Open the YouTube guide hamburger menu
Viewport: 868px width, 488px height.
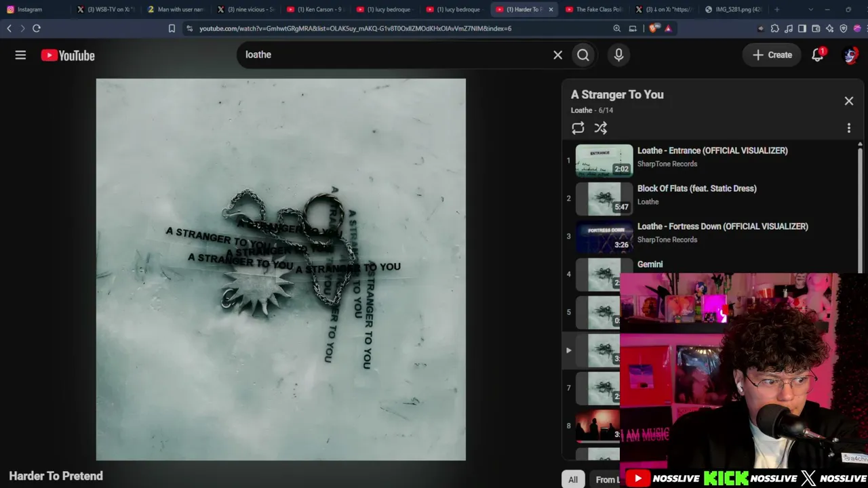coord(20,56)
